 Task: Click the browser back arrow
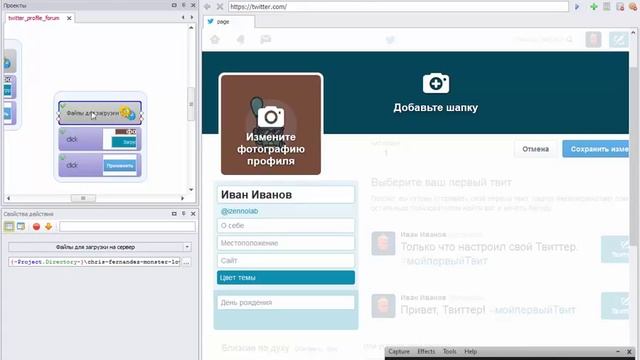coord(207,7)
